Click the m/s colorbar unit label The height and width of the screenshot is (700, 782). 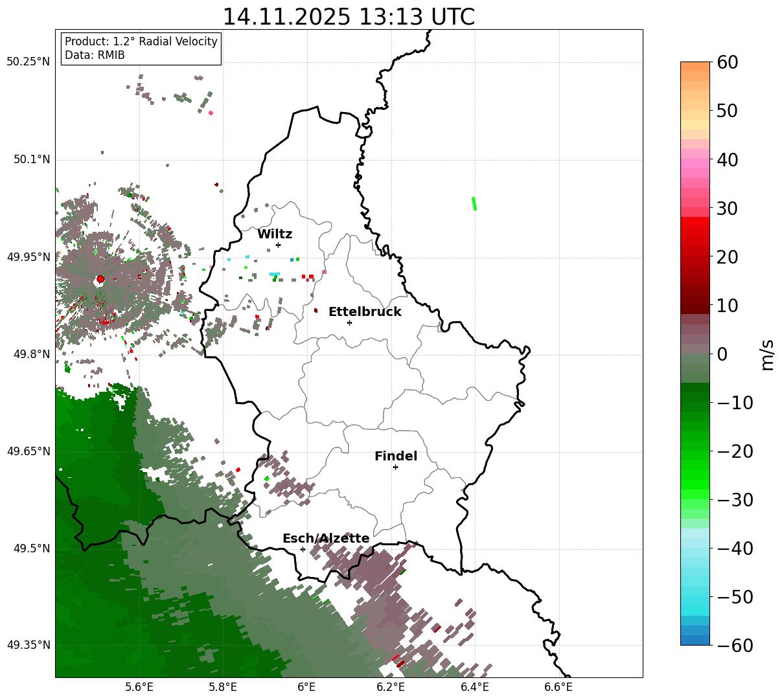tap(768, 354)
